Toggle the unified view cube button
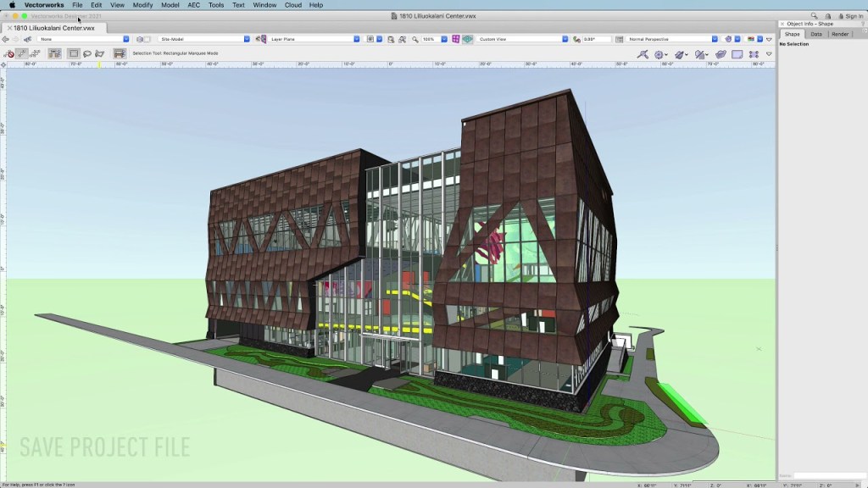 pyautogui.click(x=467, y=39)
